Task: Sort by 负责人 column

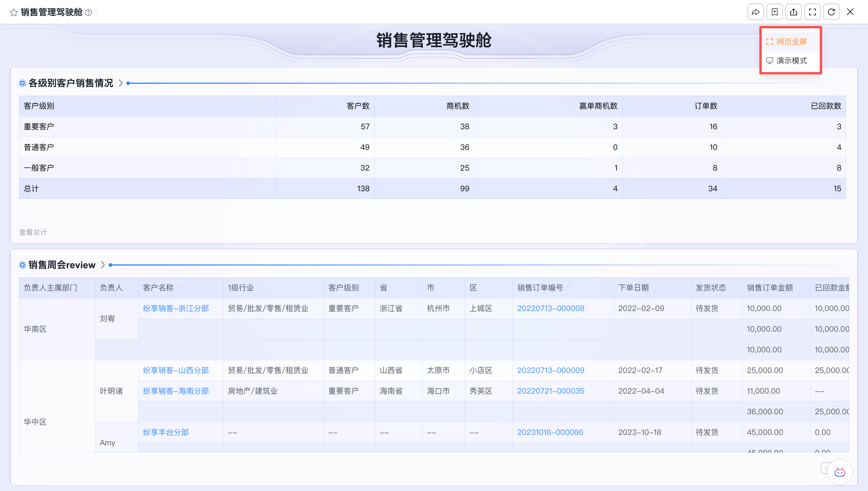Action: click(x=128, y=288)
